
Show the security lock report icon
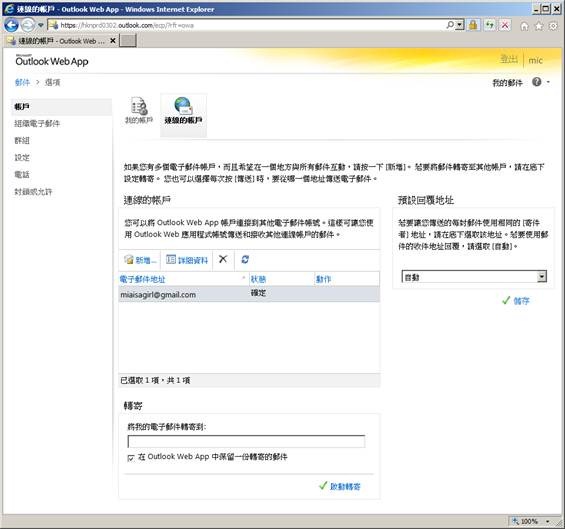pyautogui.click(x=473, y=25)
